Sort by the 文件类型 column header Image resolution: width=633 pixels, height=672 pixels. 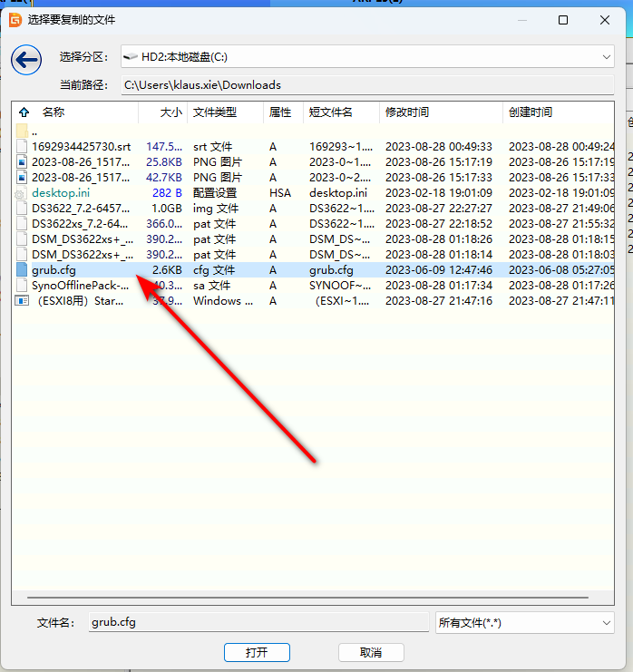215,112
